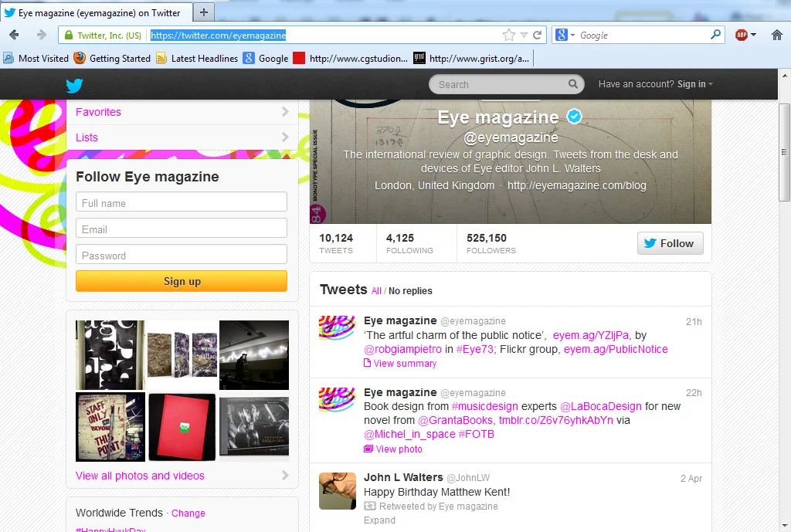
Task: Expand Favorites section chevron
Action: click(285, 111)
